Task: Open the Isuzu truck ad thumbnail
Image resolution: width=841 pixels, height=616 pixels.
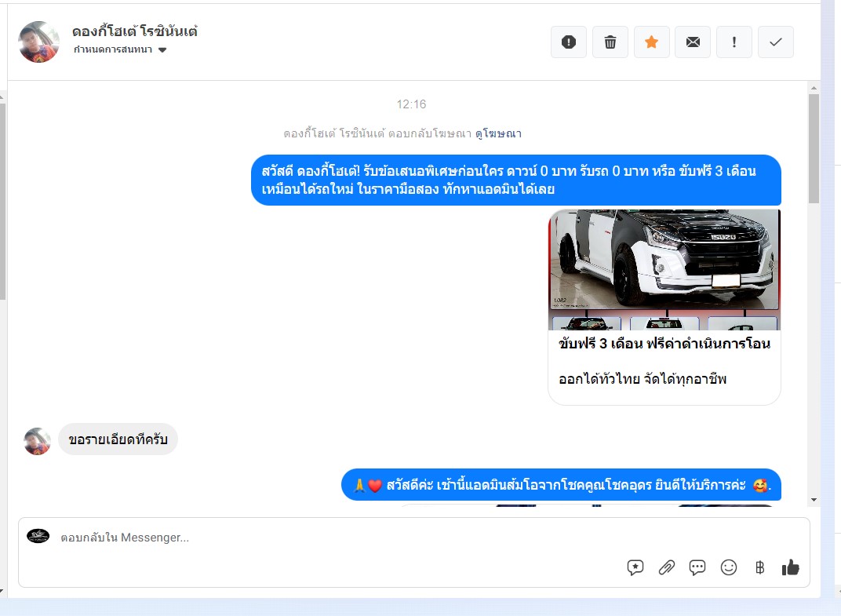Action: pyautogui.click(x=664, y=269)
